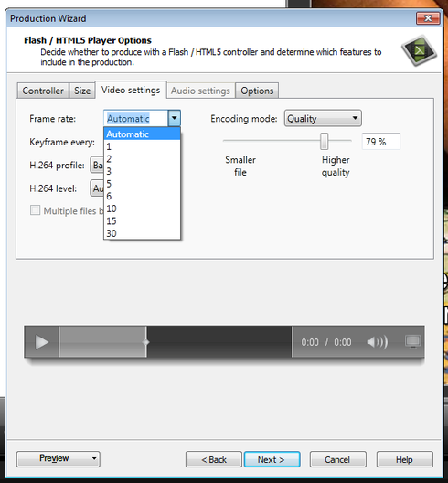The height and width of the screenshot is (483, 448).
Task: Mute the preview player volume icon
Action: click(378, 342)
